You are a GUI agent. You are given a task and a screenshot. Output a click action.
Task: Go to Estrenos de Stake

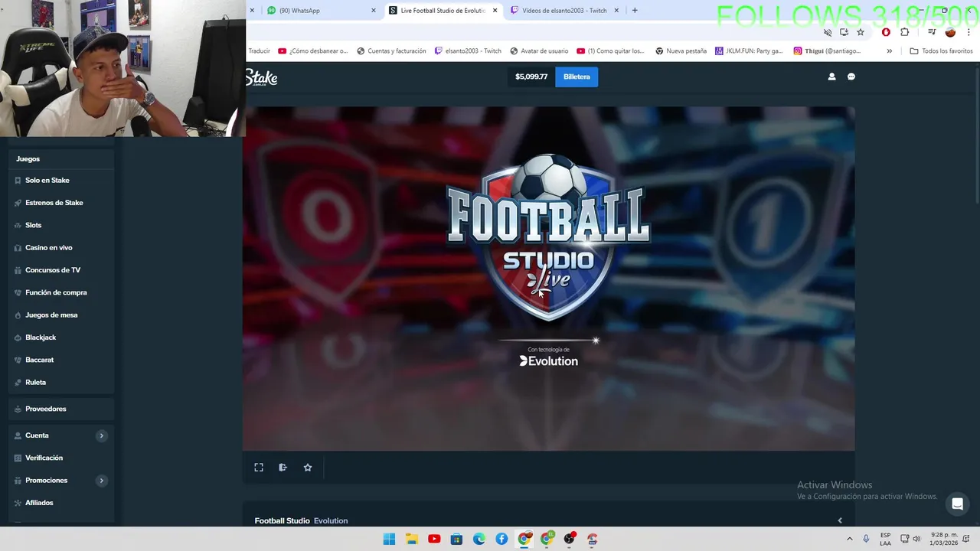(x=61, y=203)
